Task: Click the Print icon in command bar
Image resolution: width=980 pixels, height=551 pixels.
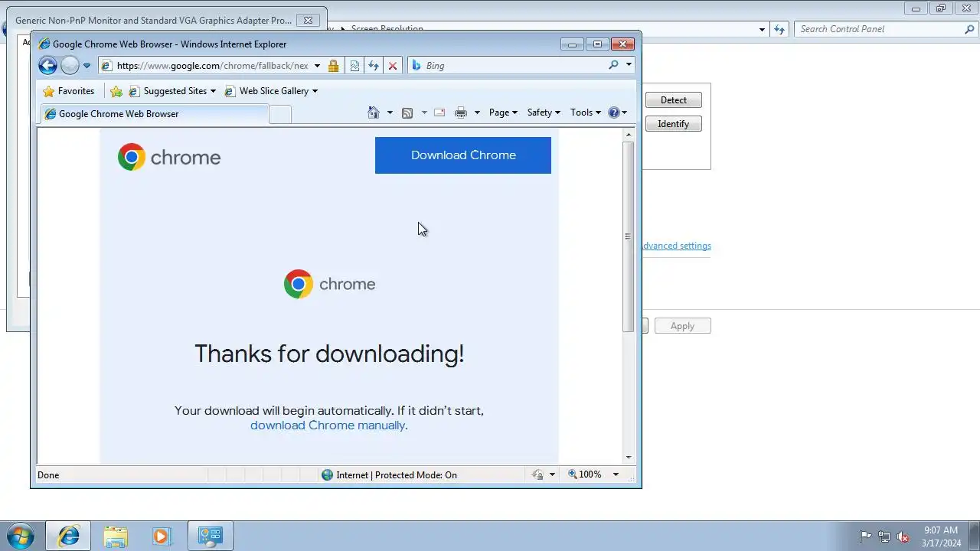Action: [461, 112]
